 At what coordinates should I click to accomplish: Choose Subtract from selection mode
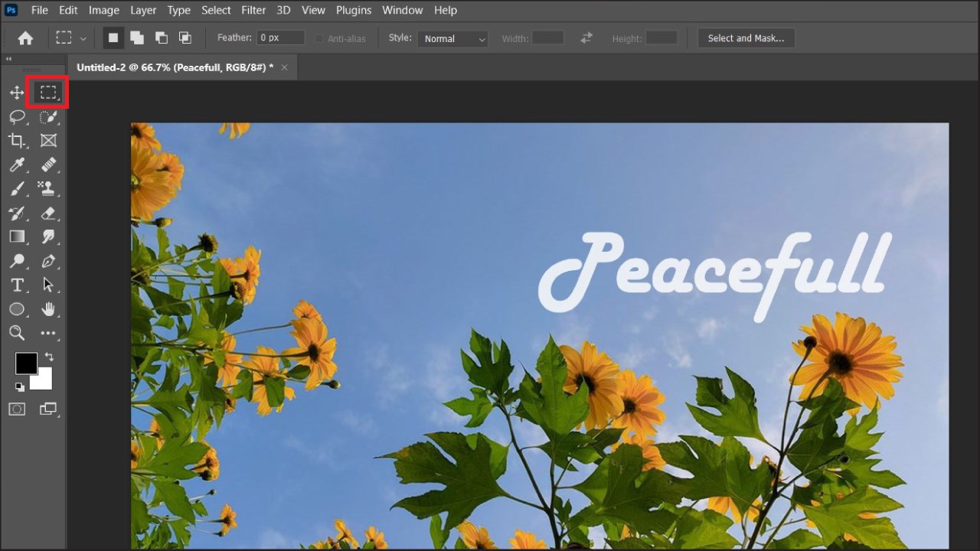pos(161,37)
